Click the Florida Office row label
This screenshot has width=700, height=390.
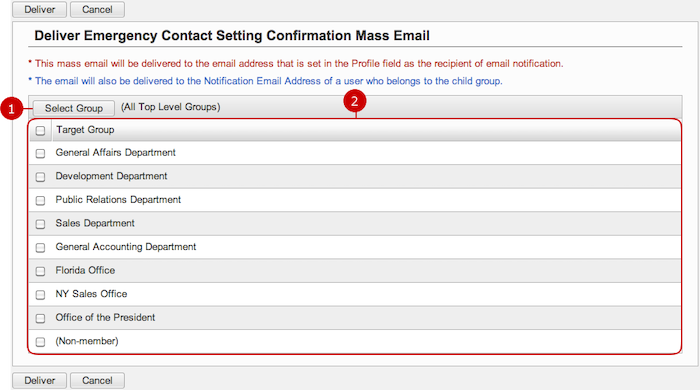(85, 270)
